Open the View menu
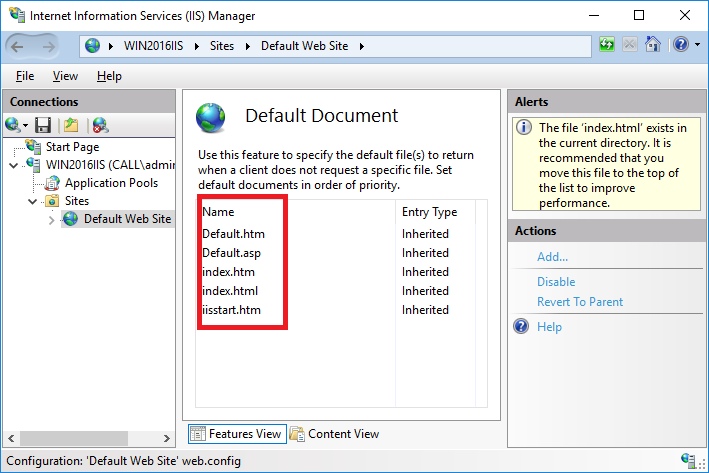Image resolution: width=709 pixels, height=473 pixels. [65, 76]
